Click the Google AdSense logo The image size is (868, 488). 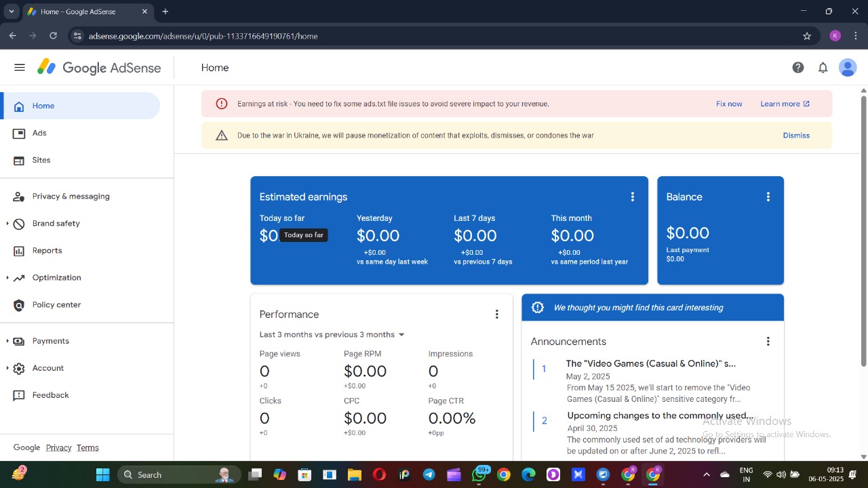99,68
